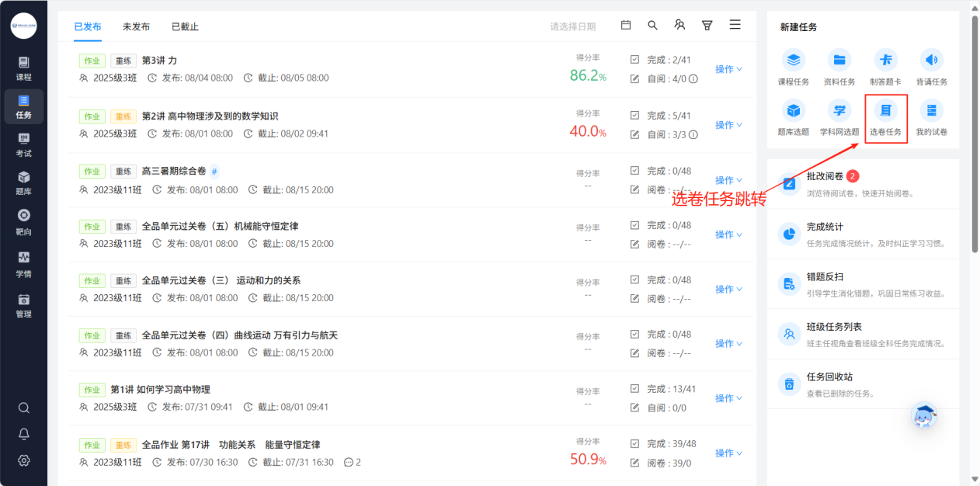Open 操作 dropdown for 高三暑期综合卷

click(728, 180)
